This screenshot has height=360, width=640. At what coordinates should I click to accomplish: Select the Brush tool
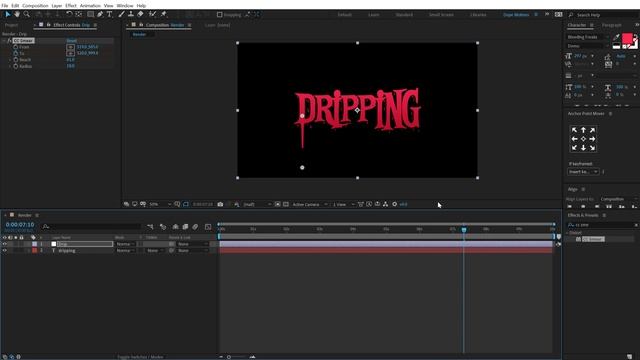click(121, 14)
